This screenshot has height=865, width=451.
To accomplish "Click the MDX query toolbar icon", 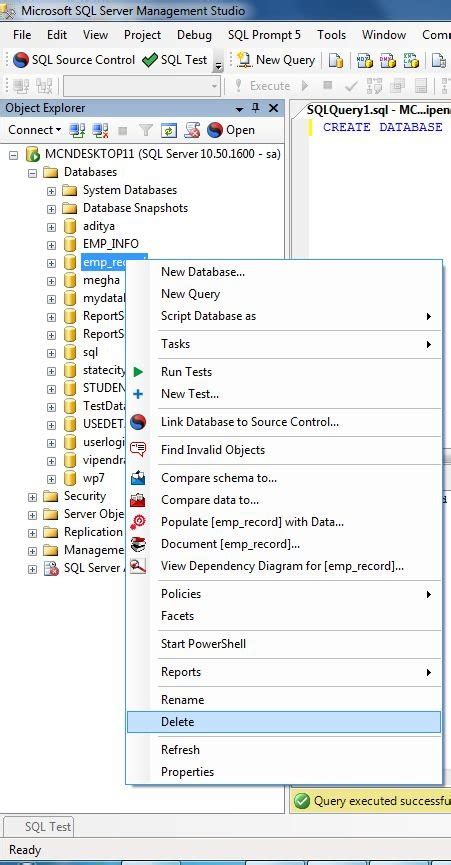I will (364, 60).
